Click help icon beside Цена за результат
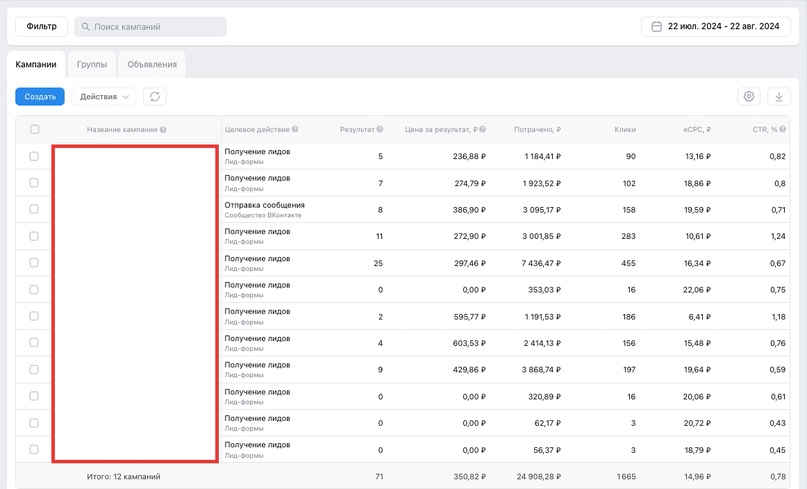 point(482,129)
